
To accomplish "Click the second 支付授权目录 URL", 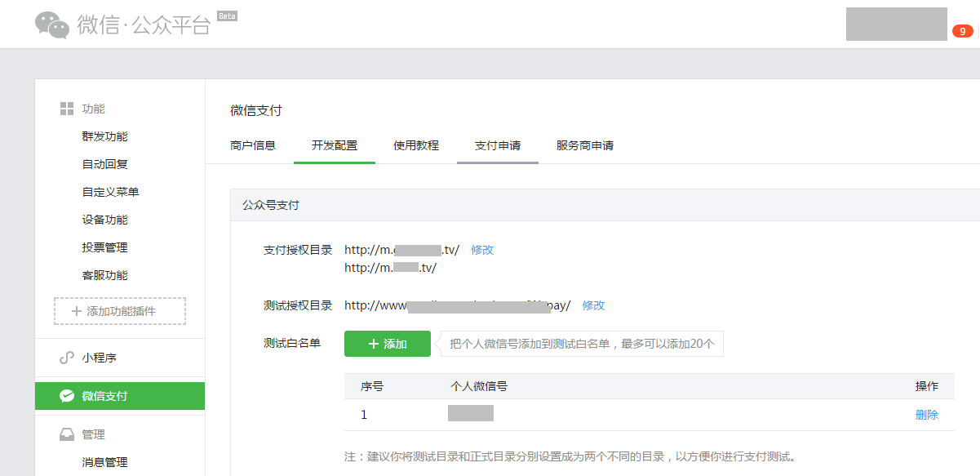I will click(x=390, y=267).
